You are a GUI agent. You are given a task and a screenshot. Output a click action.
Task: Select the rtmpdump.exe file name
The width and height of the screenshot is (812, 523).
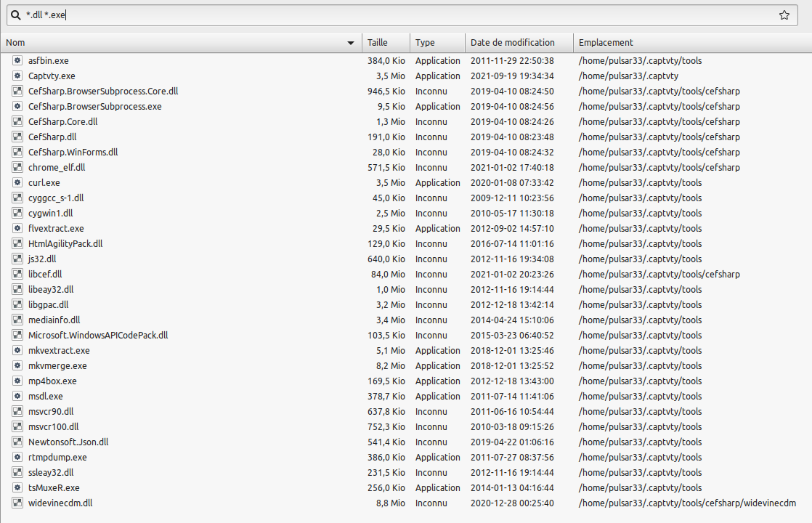(57, 458)
